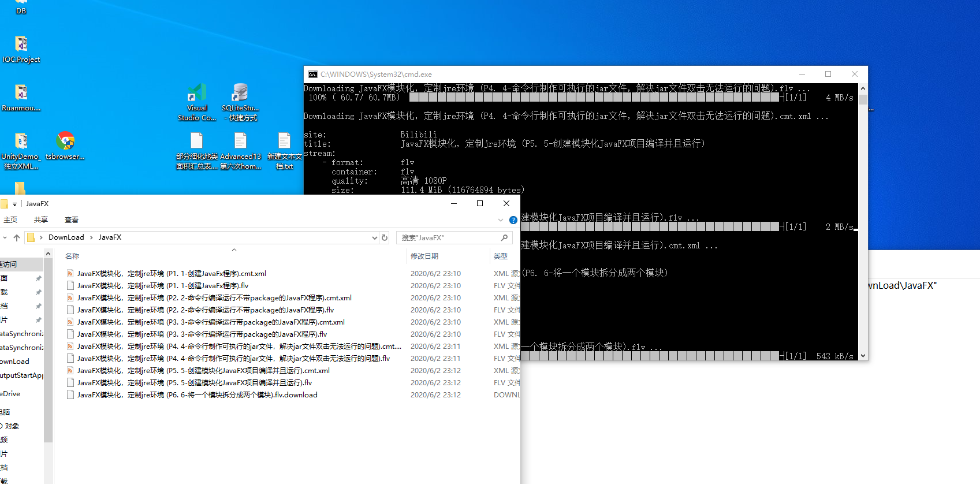980x484 pixels.
Task: Open the Advanced13 document on desktop
Action: [240, 151]
